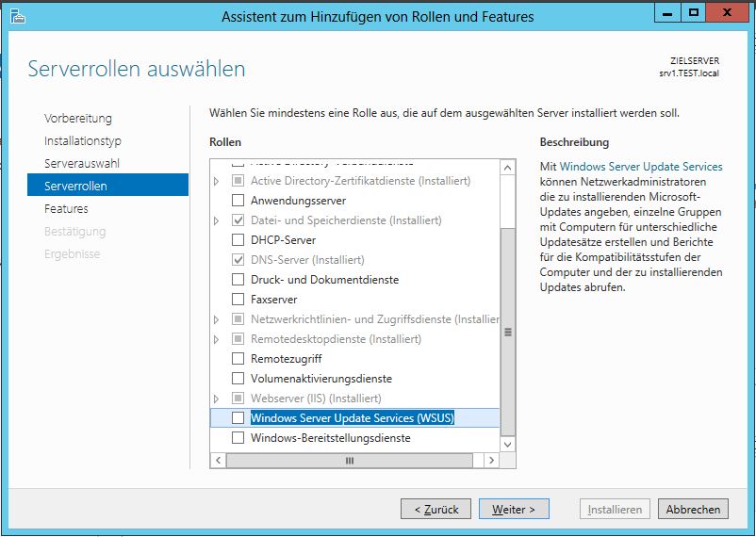The image size is (756, 537).
Task: Go to Vorbereitung step in sidebar
Action: (x=78, y=119)
